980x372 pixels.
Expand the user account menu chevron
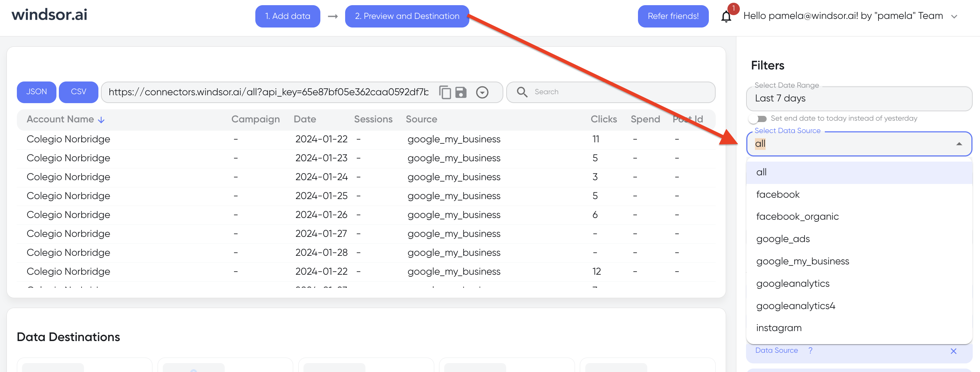coord(954,17)
